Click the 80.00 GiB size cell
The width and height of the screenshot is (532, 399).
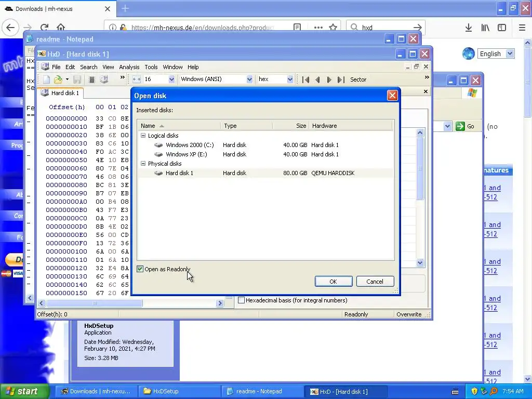pos(295,173)
